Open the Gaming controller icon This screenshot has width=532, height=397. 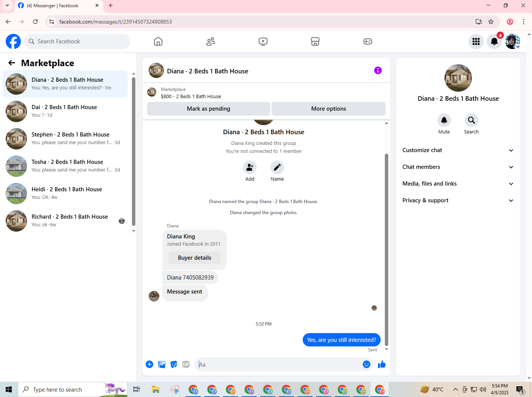(368, 41)
